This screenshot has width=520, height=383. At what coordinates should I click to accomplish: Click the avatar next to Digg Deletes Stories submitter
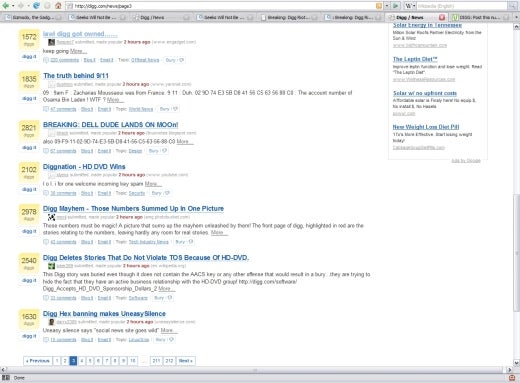[x=51, y=266]
